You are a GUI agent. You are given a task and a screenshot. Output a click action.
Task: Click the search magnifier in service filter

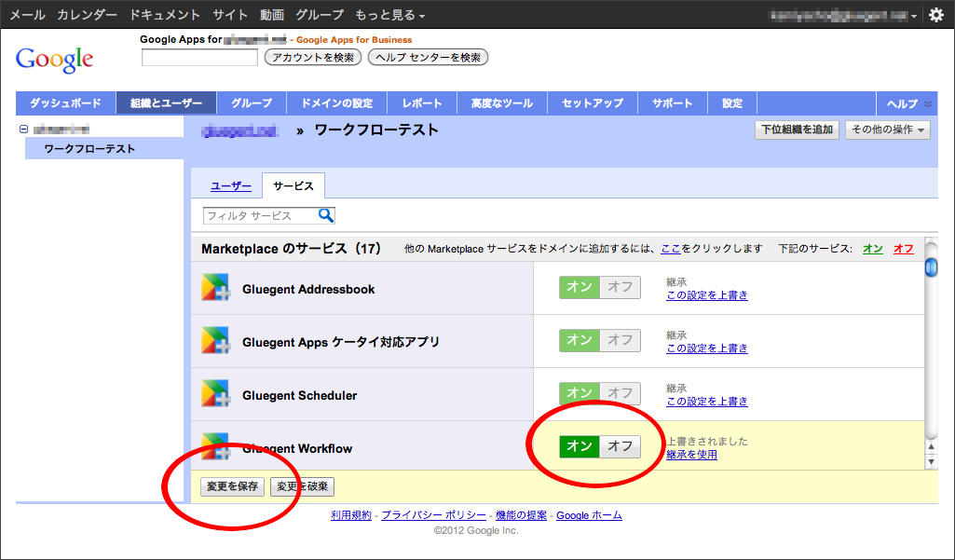click(x=326, y=215)
